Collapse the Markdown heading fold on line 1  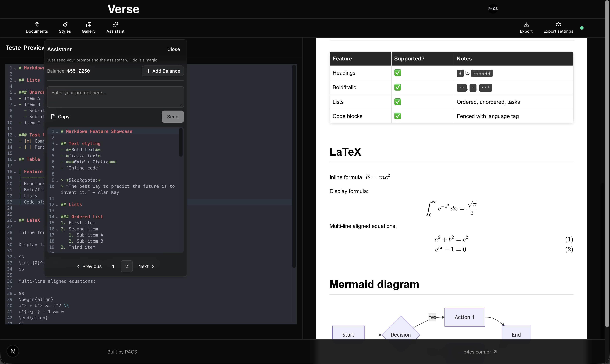(15, 68)
